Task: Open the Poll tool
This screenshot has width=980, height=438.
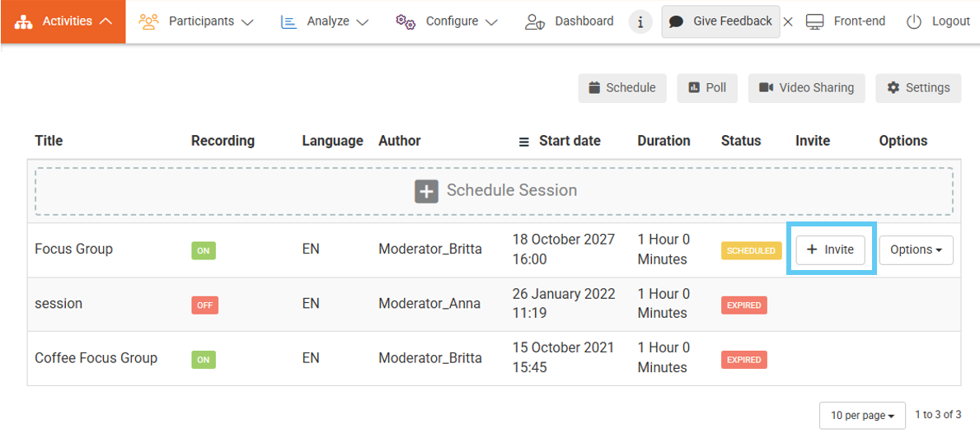Action: (x=707, y=88)
